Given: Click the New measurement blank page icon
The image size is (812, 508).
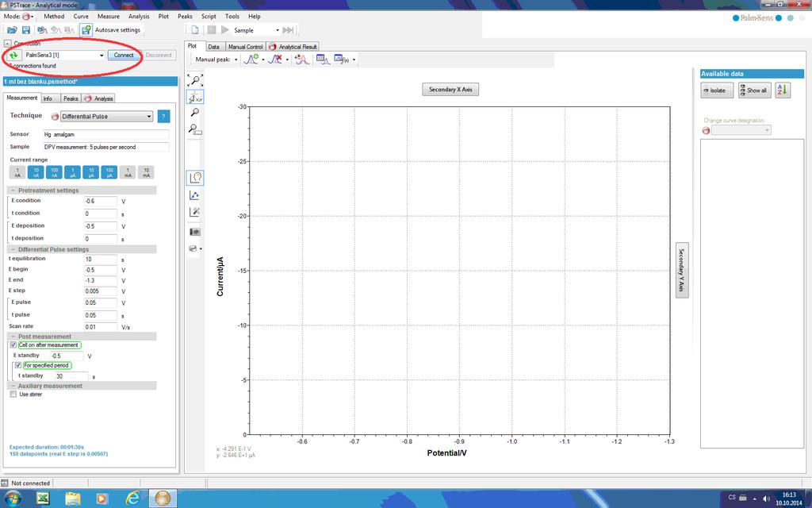Looking at the screenshot, I should [x=195, y=30].
